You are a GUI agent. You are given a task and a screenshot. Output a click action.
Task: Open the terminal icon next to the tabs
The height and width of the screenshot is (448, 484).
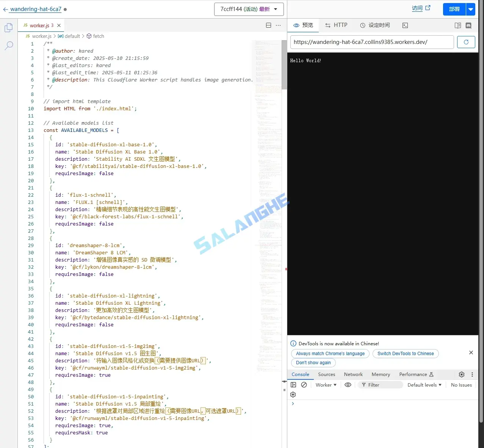point(405,25)
